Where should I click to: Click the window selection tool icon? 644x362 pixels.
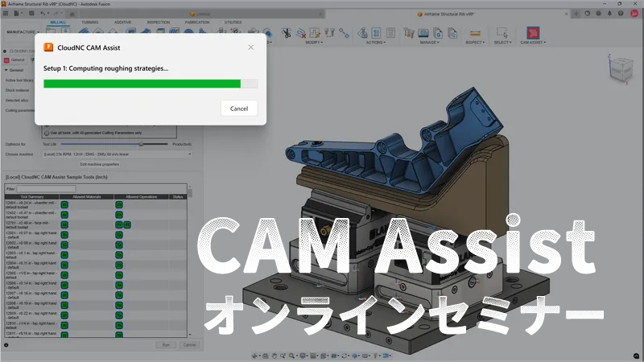click(502, 33)
